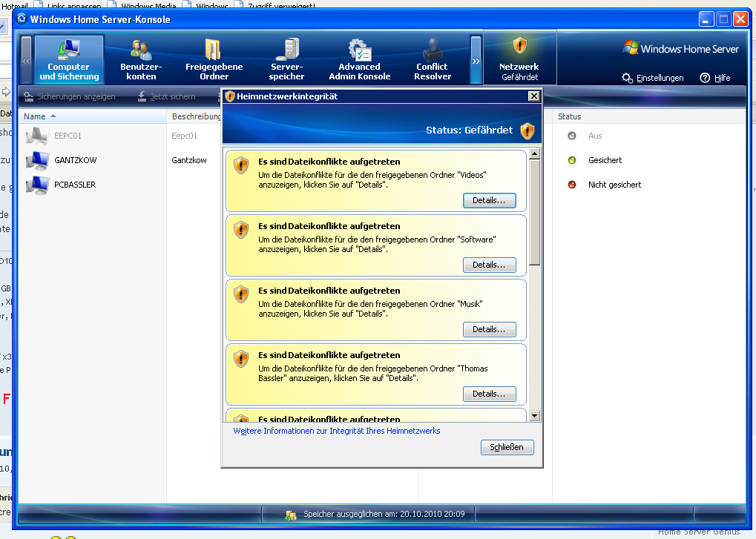Click the grey Aus status indicator
This screenshot has width=756, height=539.
[x=572, y=136]
